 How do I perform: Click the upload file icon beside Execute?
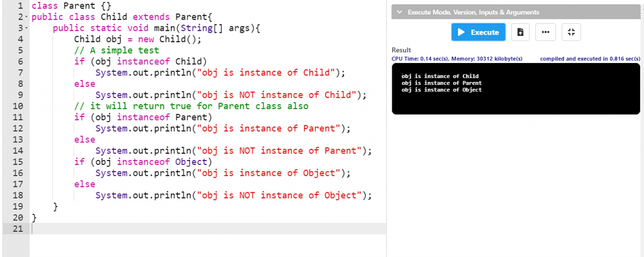[519, 32]
